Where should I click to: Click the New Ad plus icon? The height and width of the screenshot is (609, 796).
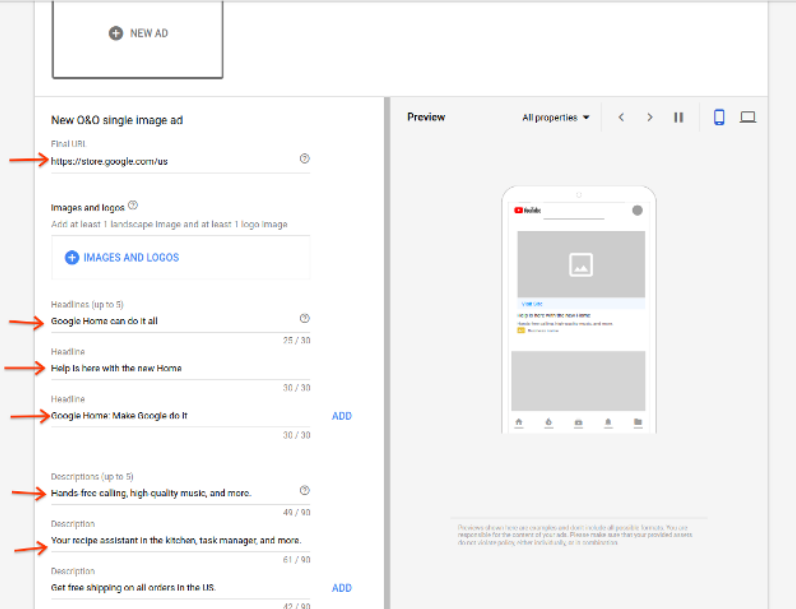pyautogui.click(x=117, y=33)
